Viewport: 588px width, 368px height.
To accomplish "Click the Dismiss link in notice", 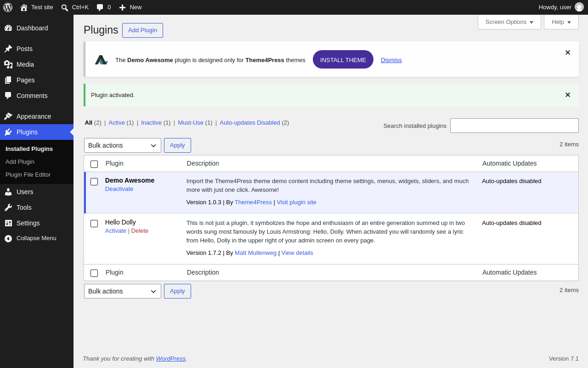I will point(391,60).
